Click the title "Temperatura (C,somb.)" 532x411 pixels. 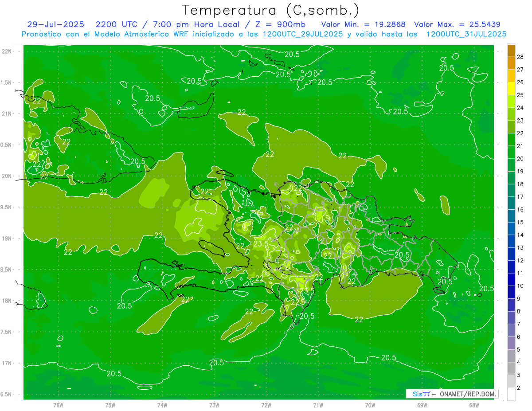pos(271,10)
